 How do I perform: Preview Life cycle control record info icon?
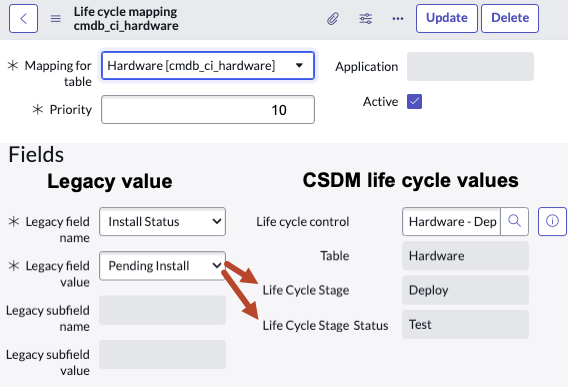552,221
